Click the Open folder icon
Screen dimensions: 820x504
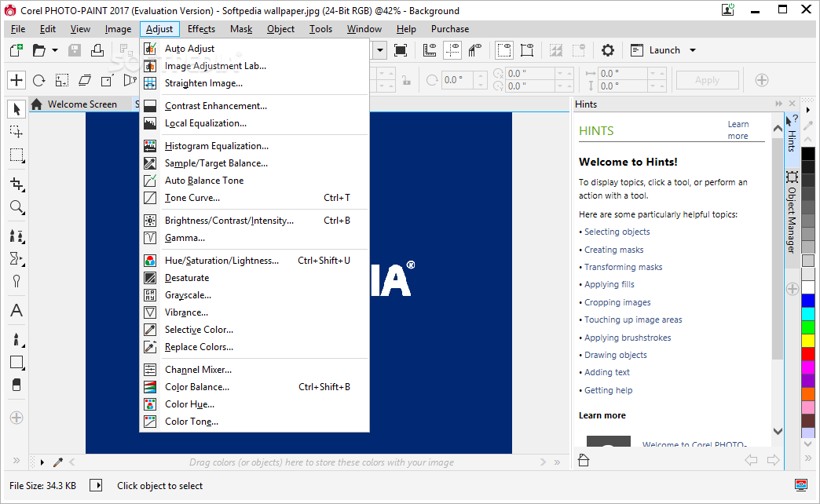[39, 50]
